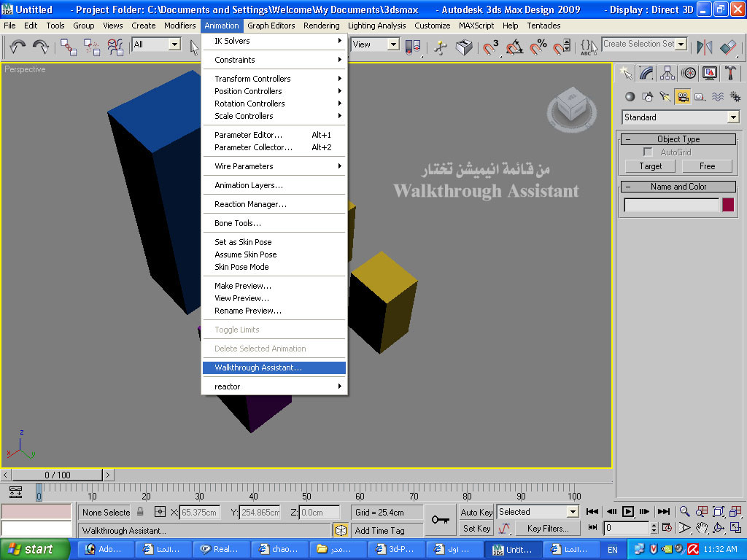Go to the End of animation
747x560 pixels.
pos(664,512)
